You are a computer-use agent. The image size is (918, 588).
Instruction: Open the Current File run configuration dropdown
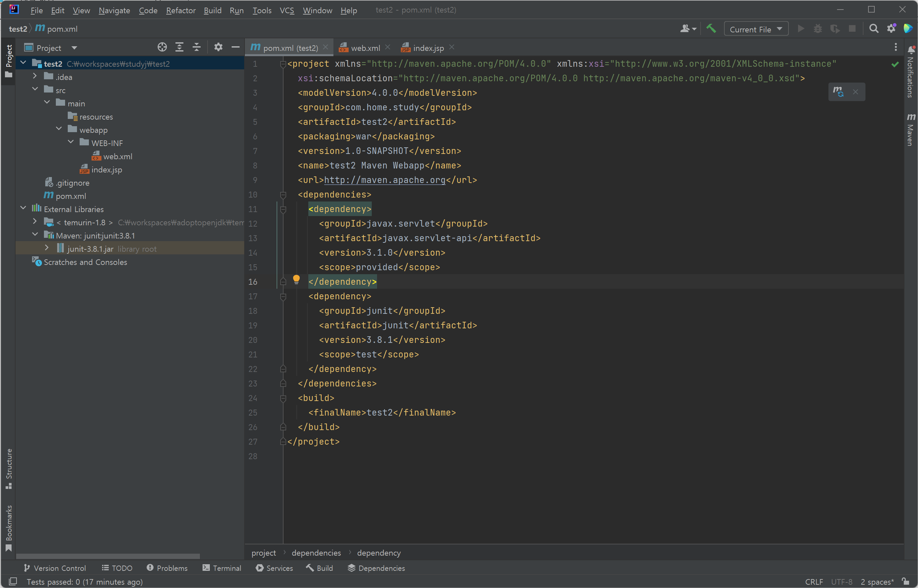[756, 29]
